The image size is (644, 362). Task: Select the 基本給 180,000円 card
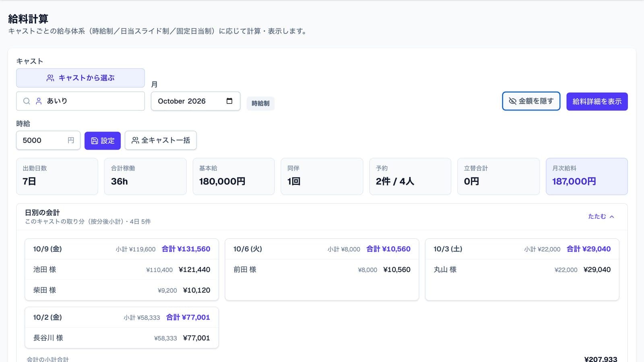coord(233,176)
